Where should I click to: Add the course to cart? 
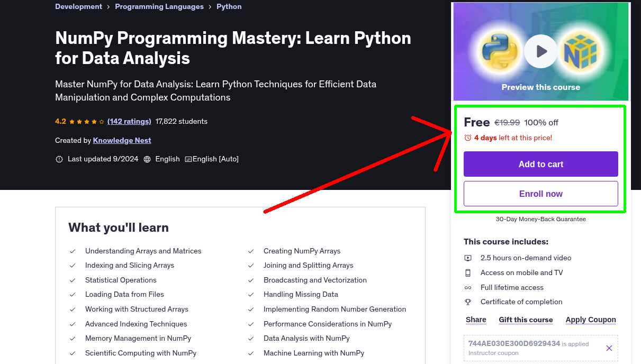(x=541, y=164)
